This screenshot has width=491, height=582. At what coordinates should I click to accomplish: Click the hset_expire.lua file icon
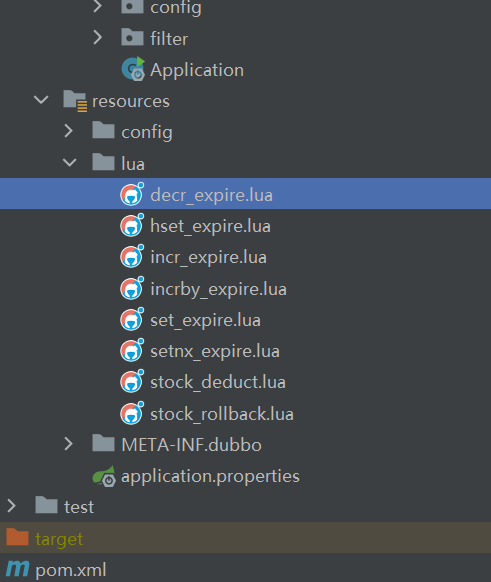point(132,225)
